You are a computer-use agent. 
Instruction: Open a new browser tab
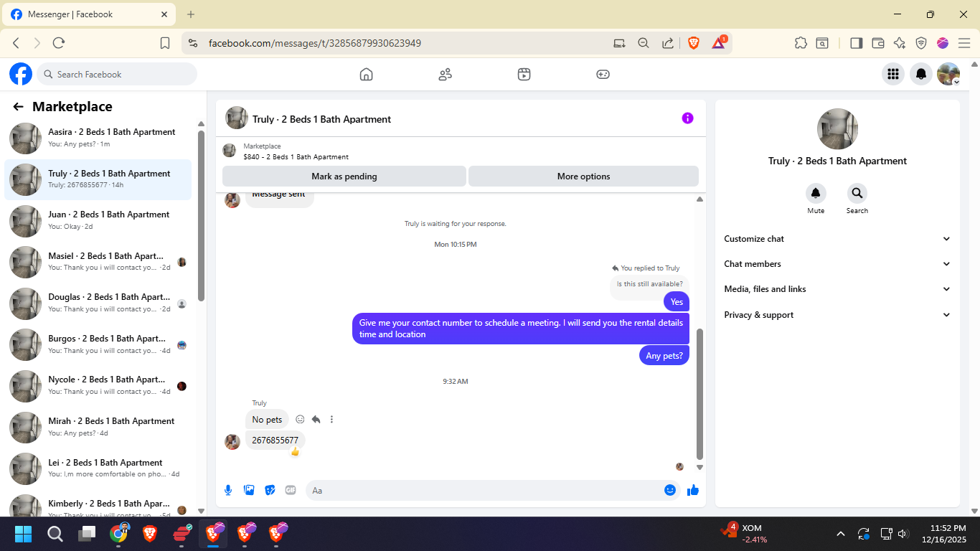[x=191, y=14]
